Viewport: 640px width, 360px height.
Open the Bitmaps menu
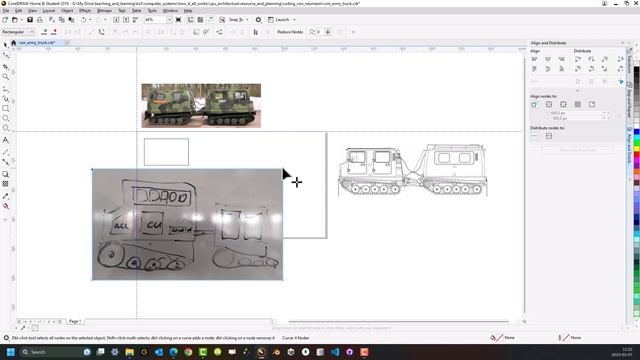coord(104,11)
